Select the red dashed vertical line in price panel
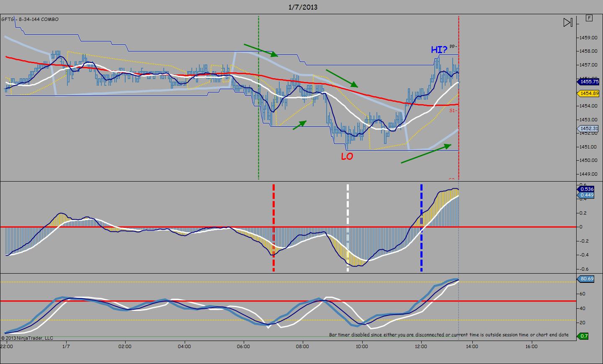This screenshot has height=364, width=603. 459,98
